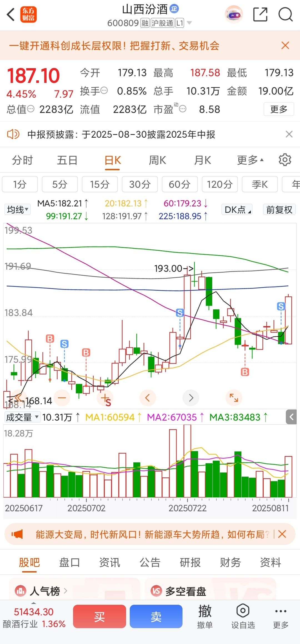Tap the 沪股通 tag
The width and height of the screenshot is (300, 644).
coord(162,23)
